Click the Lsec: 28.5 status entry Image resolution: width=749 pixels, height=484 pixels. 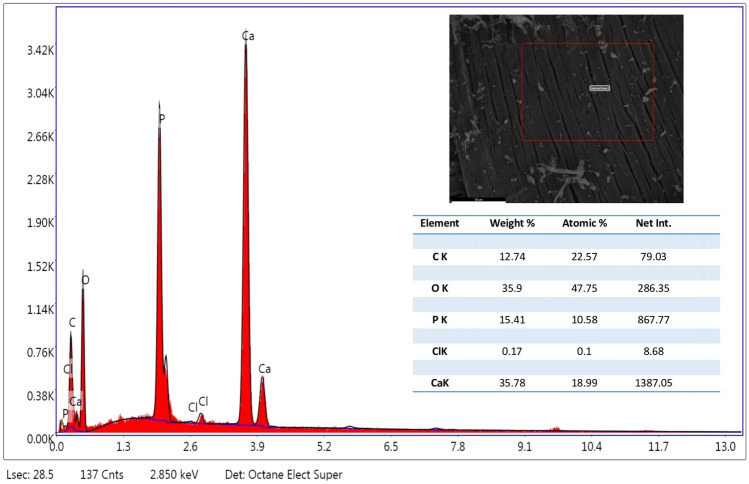[x=30, y=475]
